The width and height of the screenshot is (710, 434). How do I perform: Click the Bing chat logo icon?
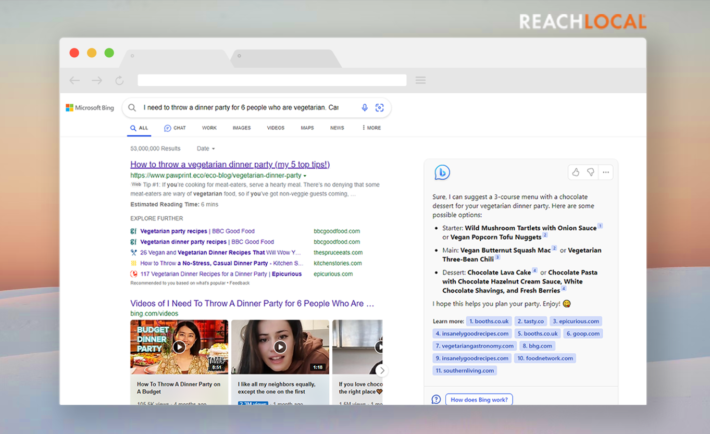(x=442, y=172)
